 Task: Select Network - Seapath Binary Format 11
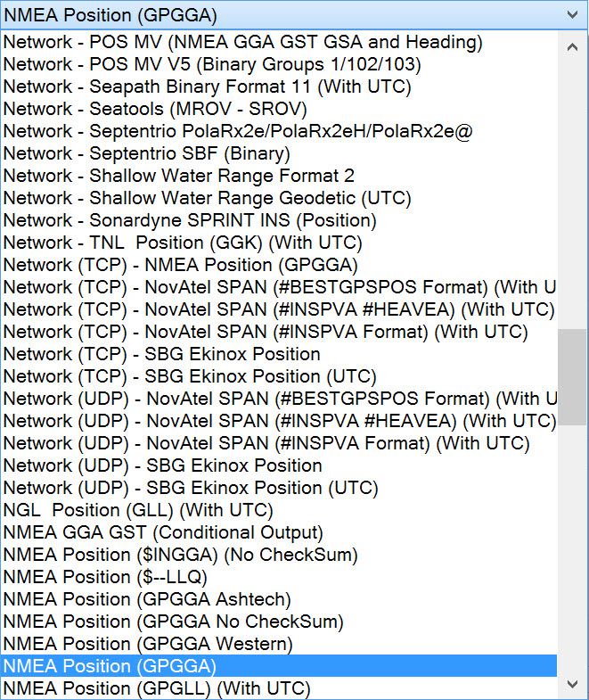207,86
